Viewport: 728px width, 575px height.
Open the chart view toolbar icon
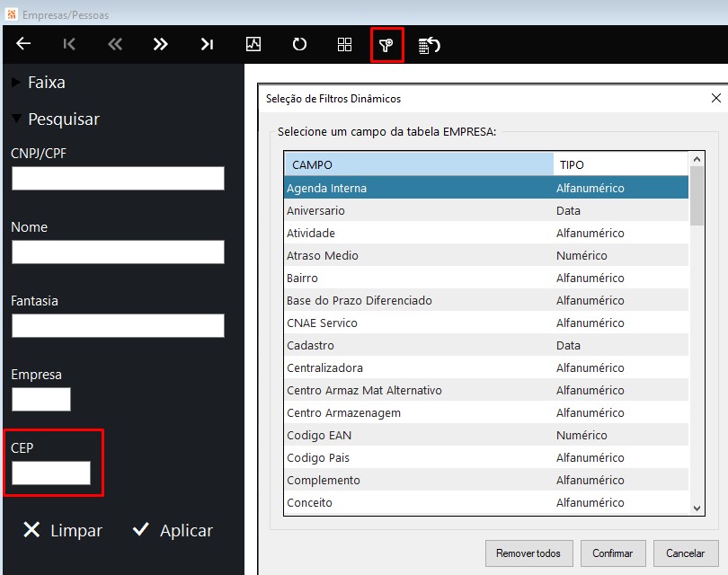click(x=253, y=44)
